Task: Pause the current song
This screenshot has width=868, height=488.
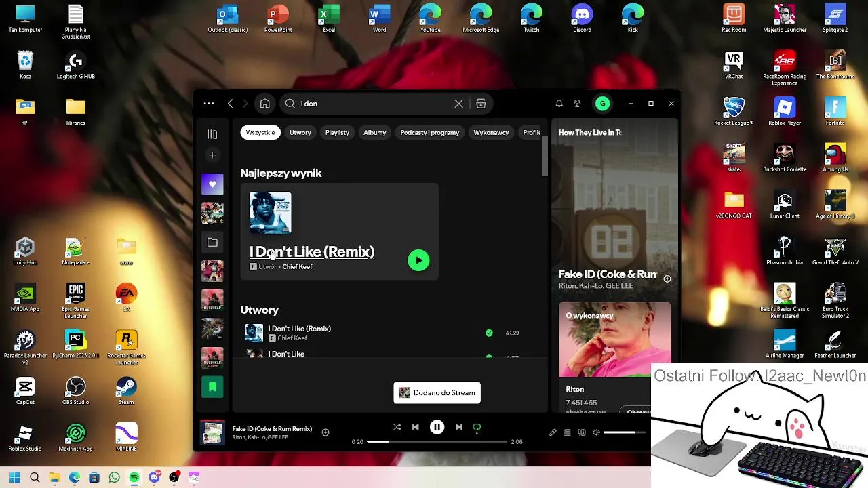Action: 437,427
